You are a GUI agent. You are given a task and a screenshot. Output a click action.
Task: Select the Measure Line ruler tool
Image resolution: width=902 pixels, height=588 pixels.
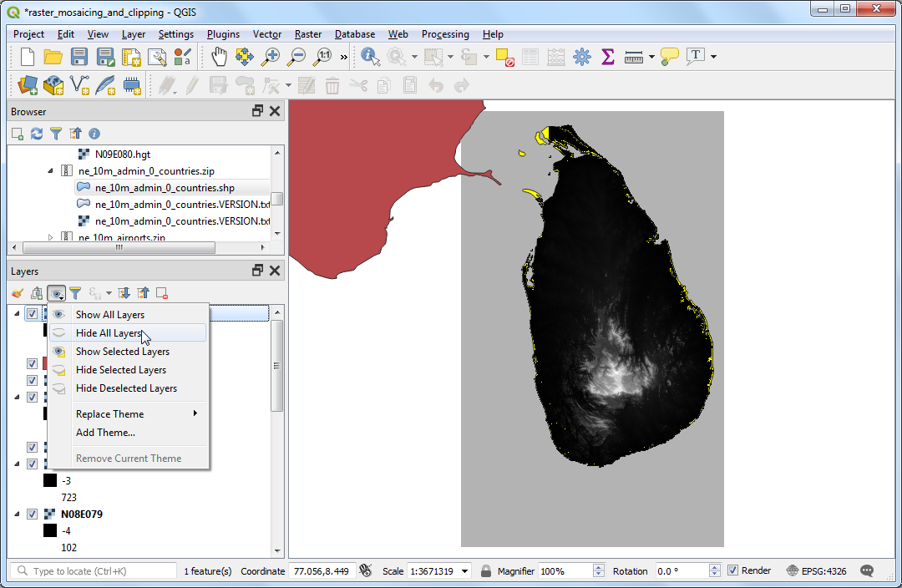coord(633,57)
